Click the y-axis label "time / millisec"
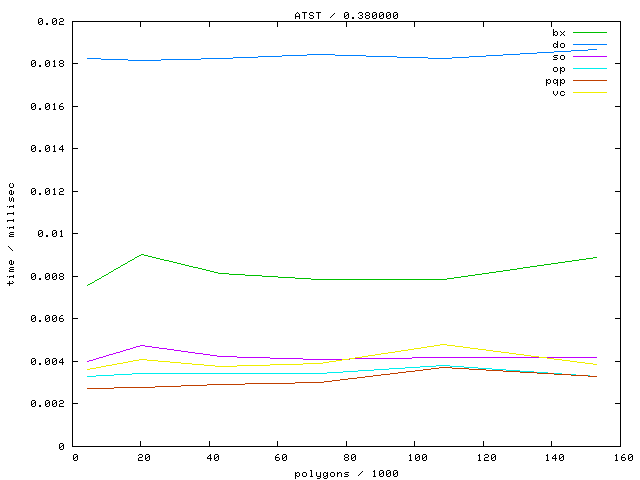640x480 pixels. (x=11, y=234)
